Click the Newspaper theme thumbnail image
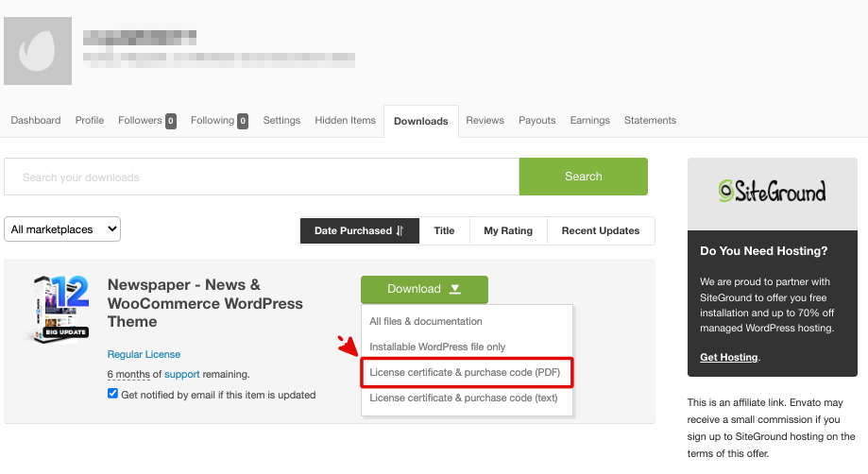 point(60,310)
